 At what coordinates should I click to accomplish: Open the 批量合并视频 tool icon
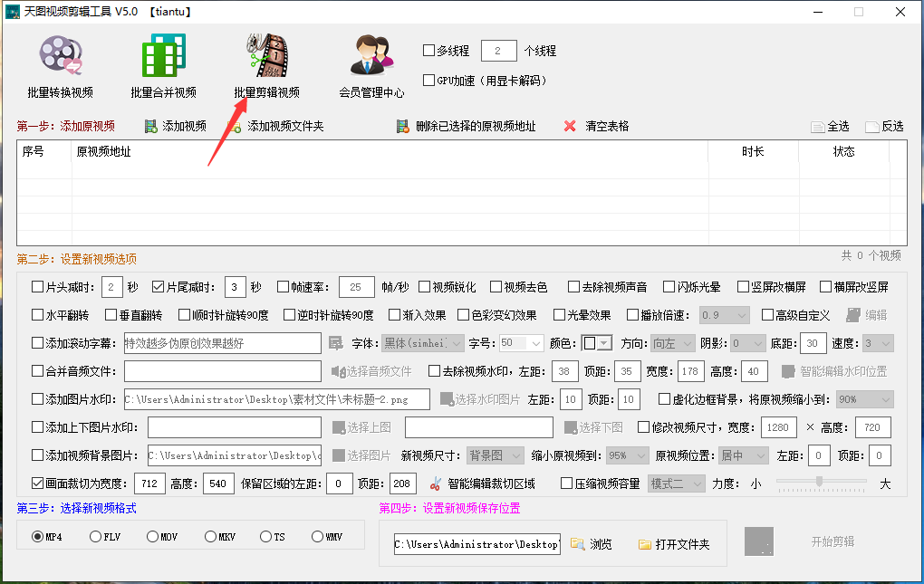coord(164,56)
